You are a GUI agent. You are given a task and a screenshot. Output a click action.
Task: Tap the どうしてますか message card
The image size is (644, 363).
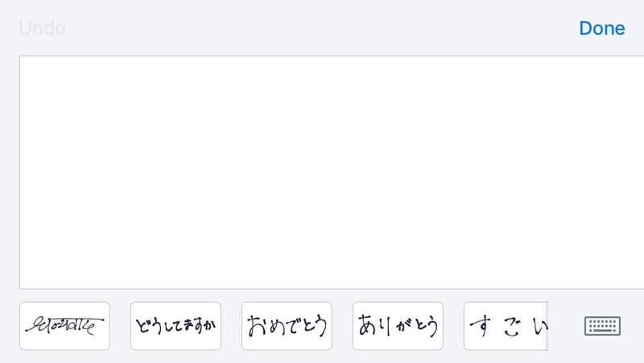(175, 326)
